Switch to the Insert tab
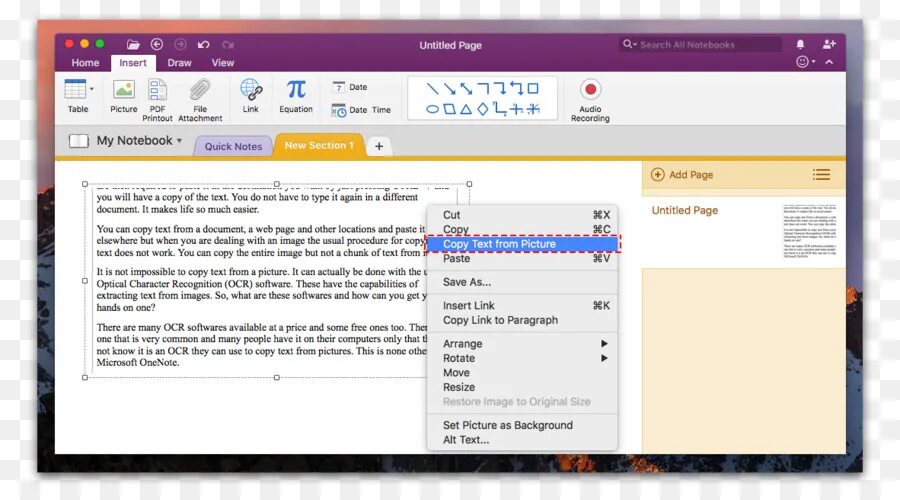This screenshot has width=900, height=500. 133,63
